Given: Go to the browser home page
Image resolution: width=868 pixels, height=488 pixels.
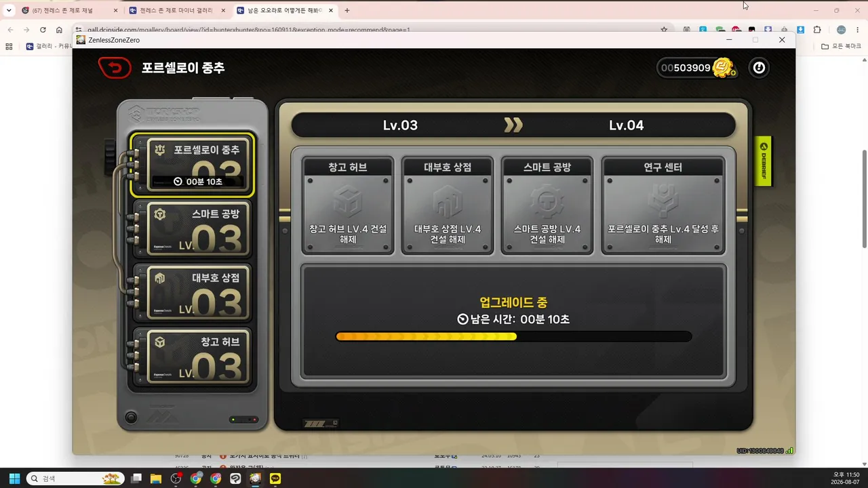Looking at the screenshot, I should 59,30.
